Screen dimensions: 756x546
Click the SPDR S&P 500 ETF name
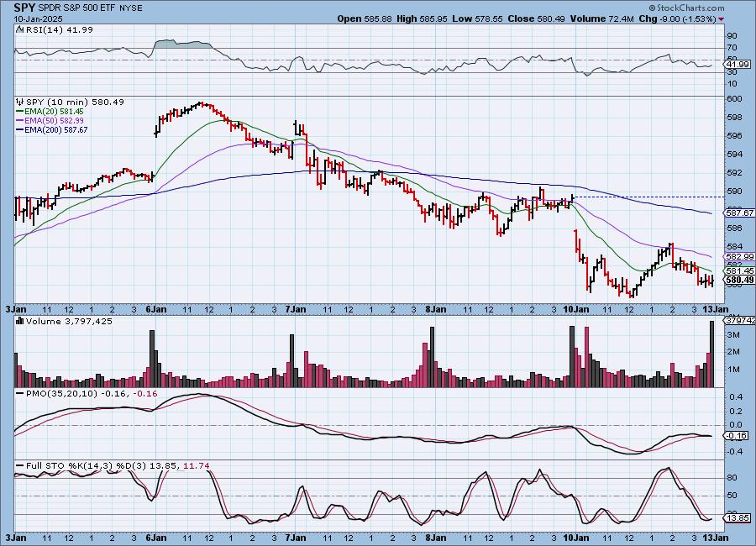tap(77, 8)
